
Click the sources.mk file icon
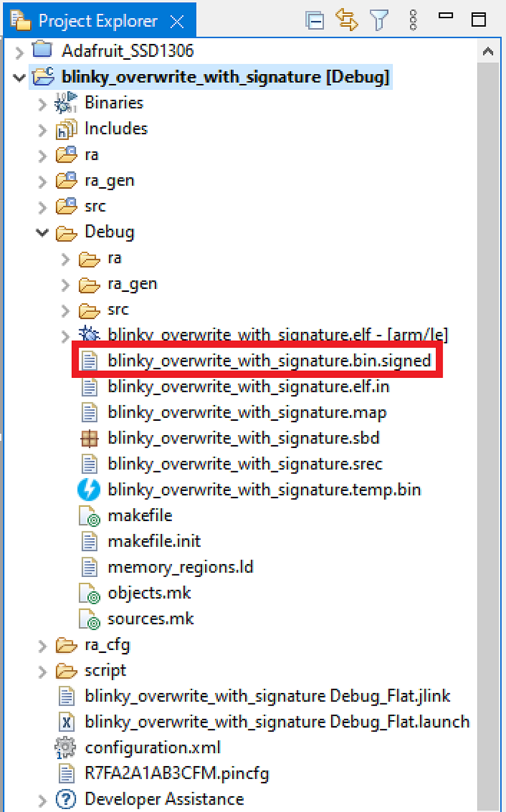[x=90, y=619]
